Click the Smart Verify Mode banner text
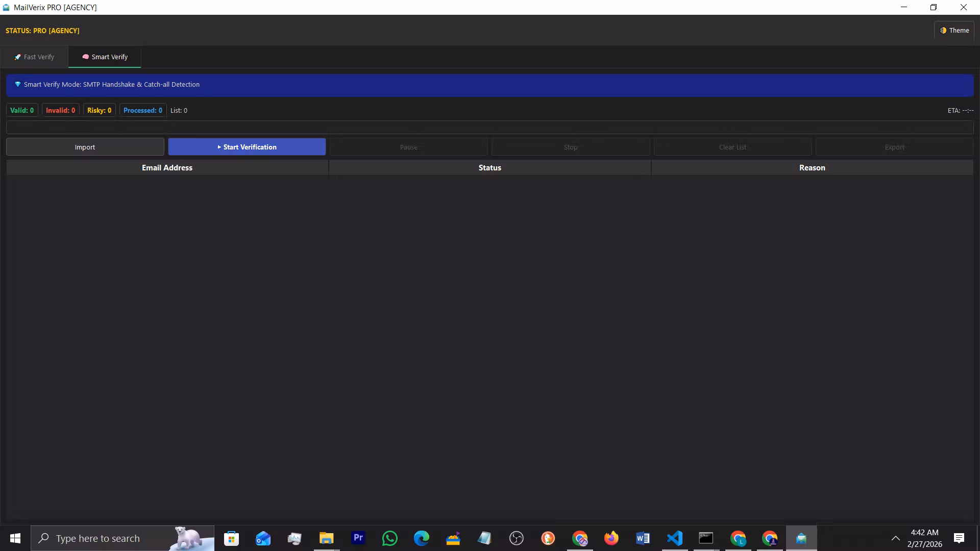980x551 pixels. pos(112,85)
